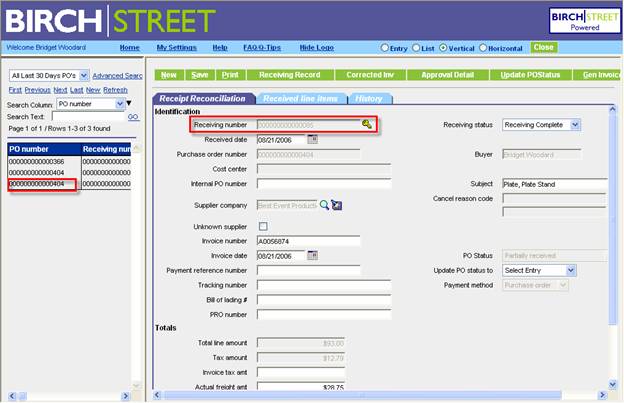
Task: Open My Settings
Action: pyautogui.click(x=176, y=48)
